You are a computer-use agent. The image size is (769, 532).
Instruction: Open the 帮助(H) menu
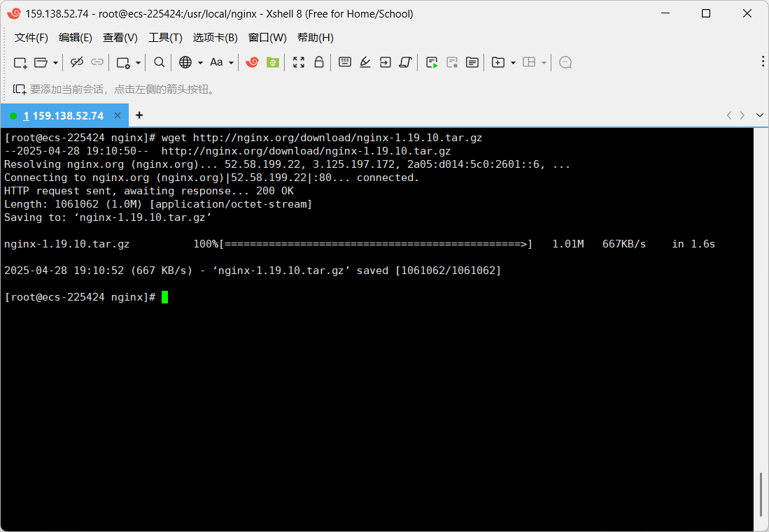316,38
